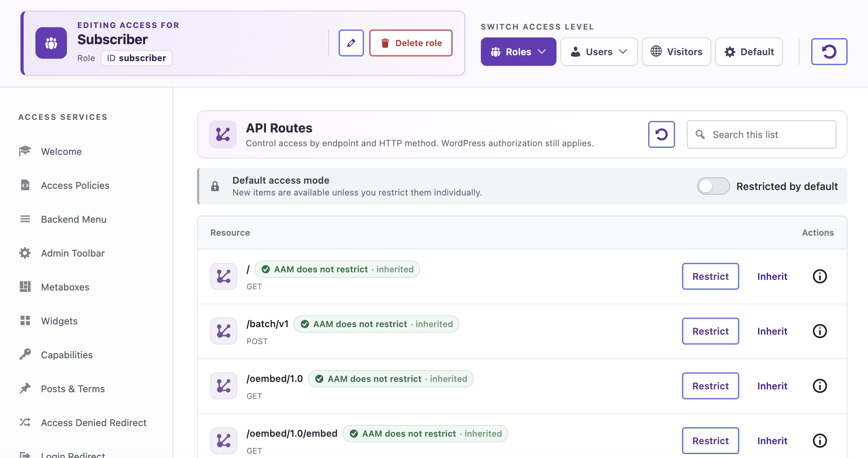Click Inherit for the /oembed/1.0/embed route
Image resolution: width=868 pixels, height=458 pixels.
[x=772, y=441]
